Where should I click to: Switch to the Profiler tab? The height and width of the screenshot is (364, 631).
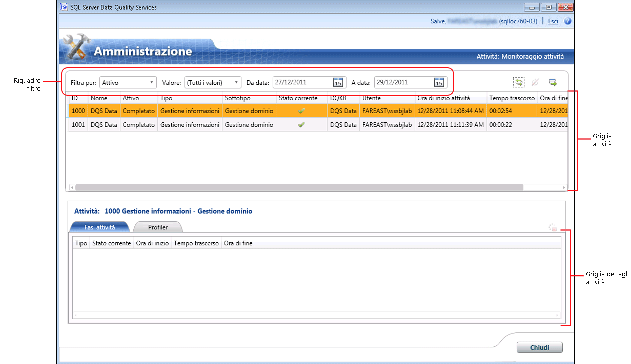click(158, 227)
